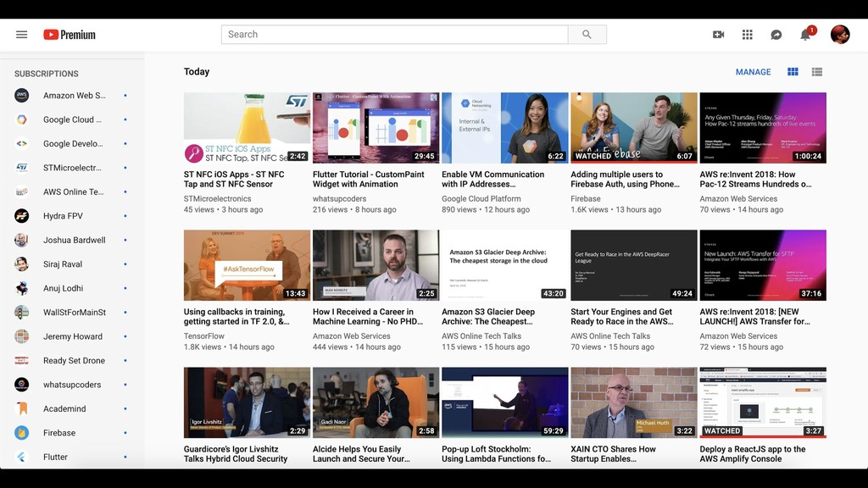Open title 'Flutter Tutorial - CustomPaint Widget'
868x488 pixels.
[368, 180]
